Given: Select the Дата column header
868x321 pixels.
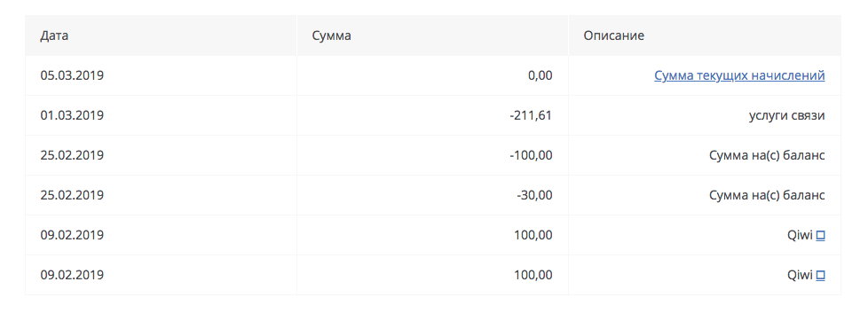Looking at the screenshot, I should pos(54,36).
